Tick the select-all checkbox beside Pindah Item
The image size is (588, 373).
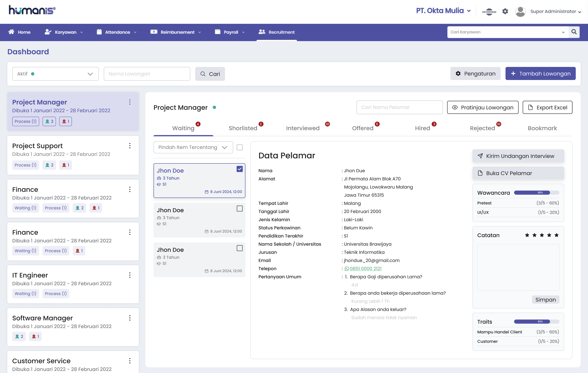tap(240, 147)
